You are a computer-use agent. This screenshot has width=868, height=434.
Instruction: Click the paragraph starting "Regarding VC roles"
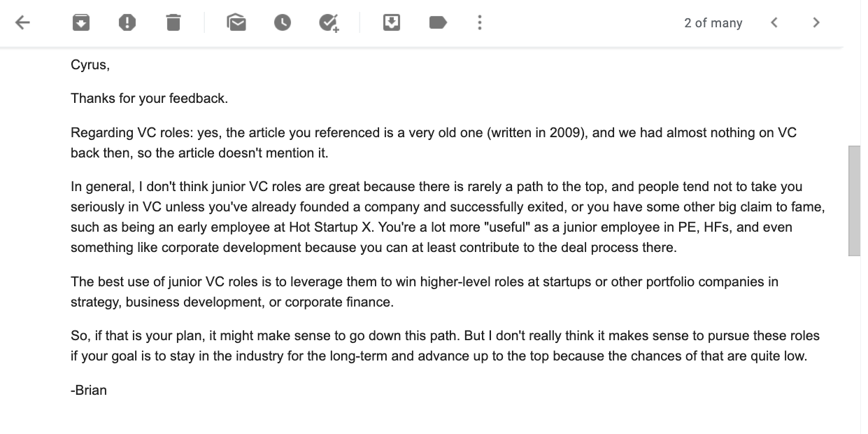click(x=434, y=142)
